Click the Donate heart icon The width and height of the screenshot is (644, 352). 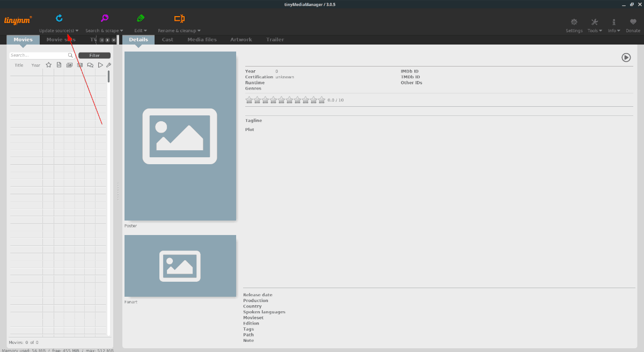coord(633,23)
